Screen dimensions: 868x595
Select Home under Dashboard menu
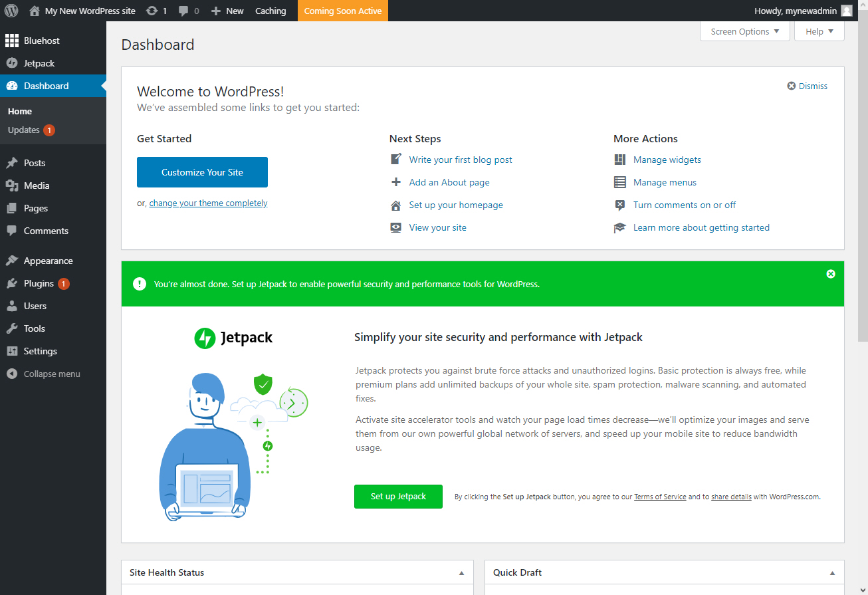[x=20, y=111]
